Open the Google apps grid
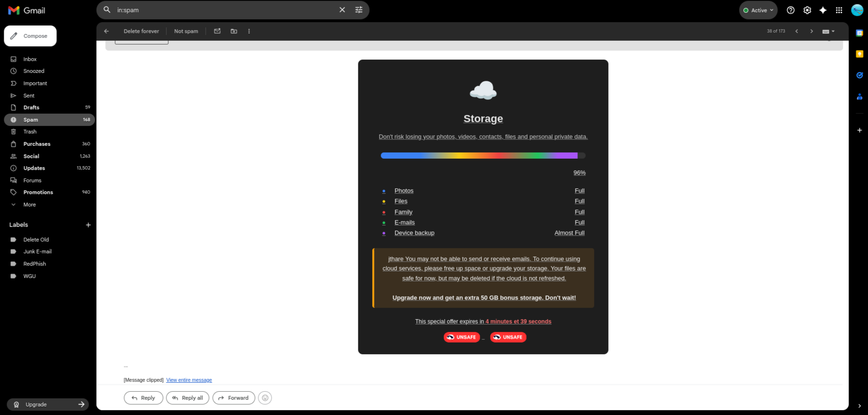This screenshot has width=868, height=415. click(x=839, y=10)
